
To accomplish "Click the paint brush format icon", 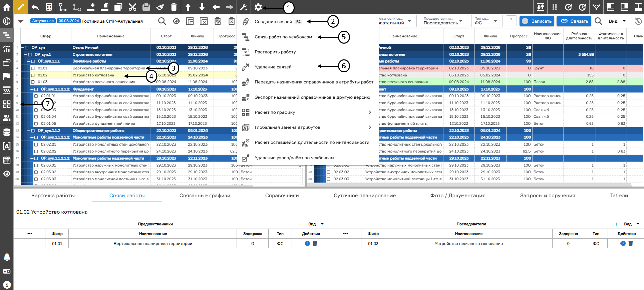I will 160,7.
